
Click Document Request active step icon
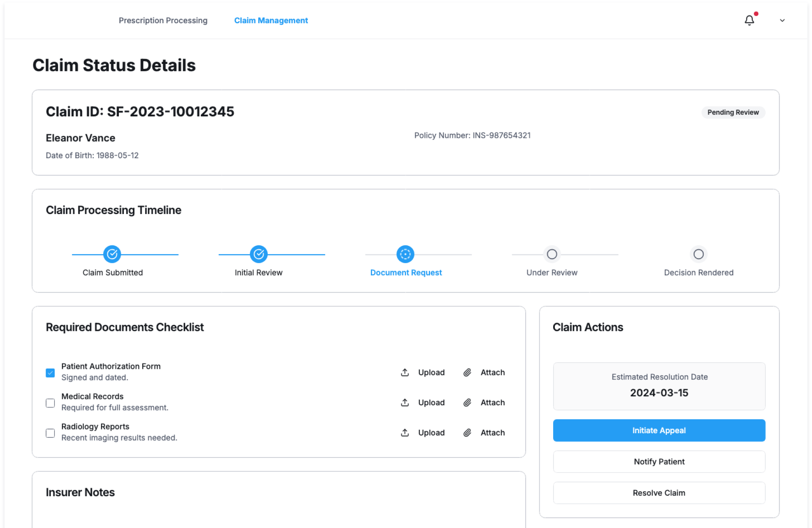pos(405,254)
